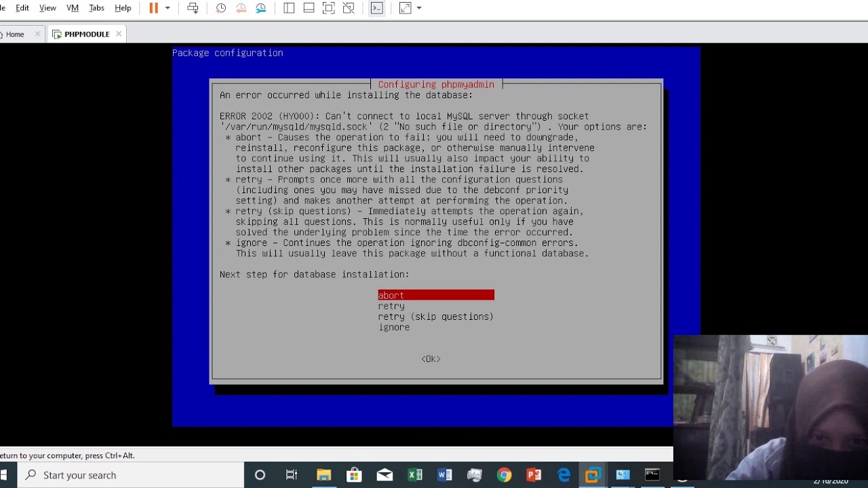This screenshot has height=488, width=868.
Task: Show or hide the library sidebar panel
Action: [x=289, y=8]
